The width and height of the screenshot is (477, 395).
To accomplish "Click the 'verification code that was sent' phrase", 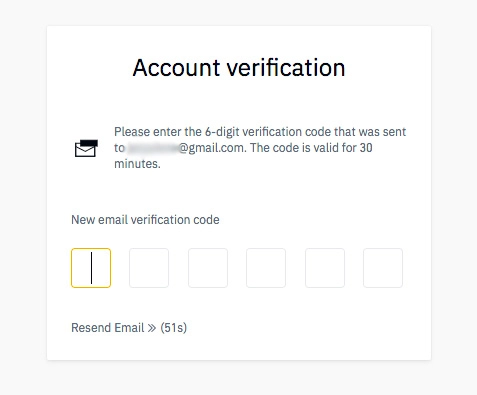I will (324, 132).
